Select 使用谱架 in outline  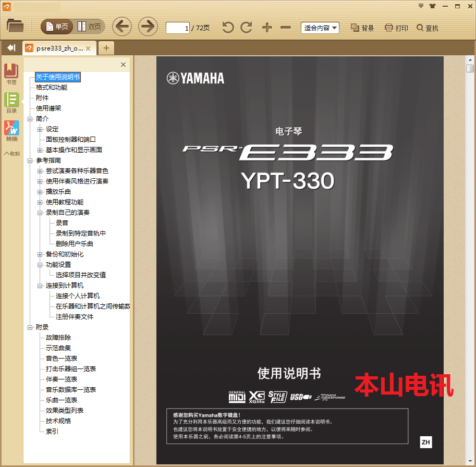point(48,108)
